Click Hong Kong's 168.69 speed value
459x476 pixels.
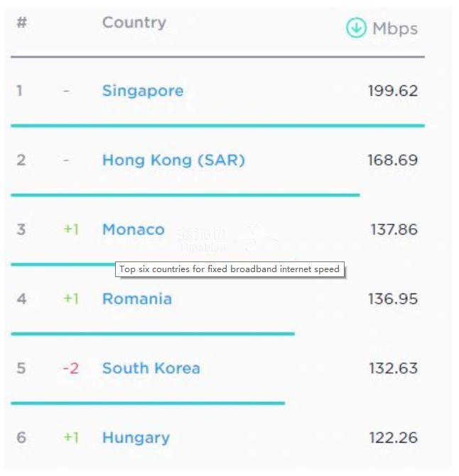392,161
